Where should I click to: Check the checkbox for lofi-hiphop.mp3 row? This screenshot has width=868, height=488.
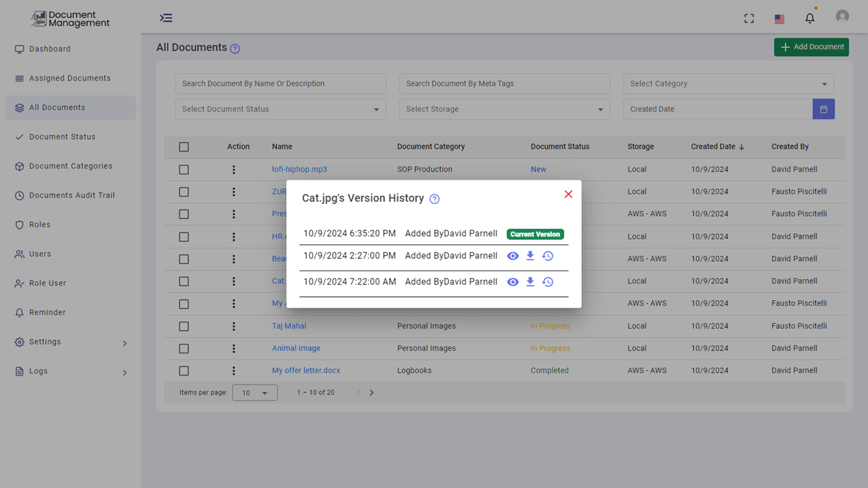pyautogui.click(x=184, y=169)
